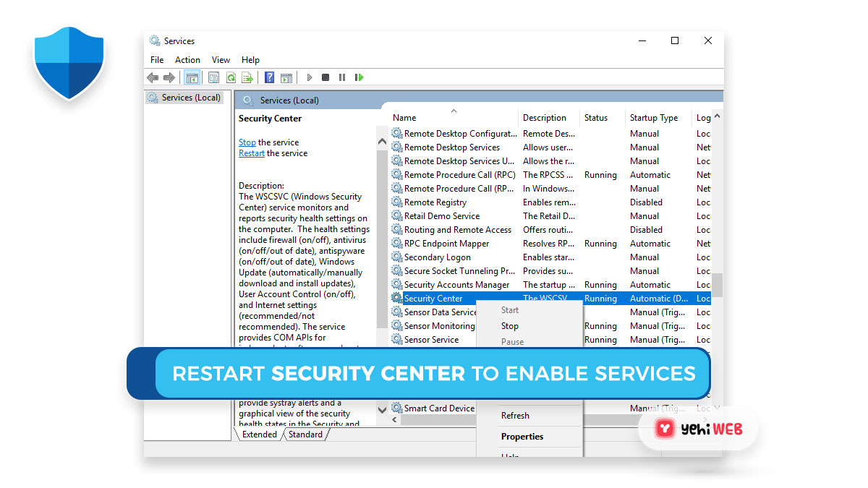Open the Action menu
Viewport: 868px width, 488px height.
click(x=187, y=59)
